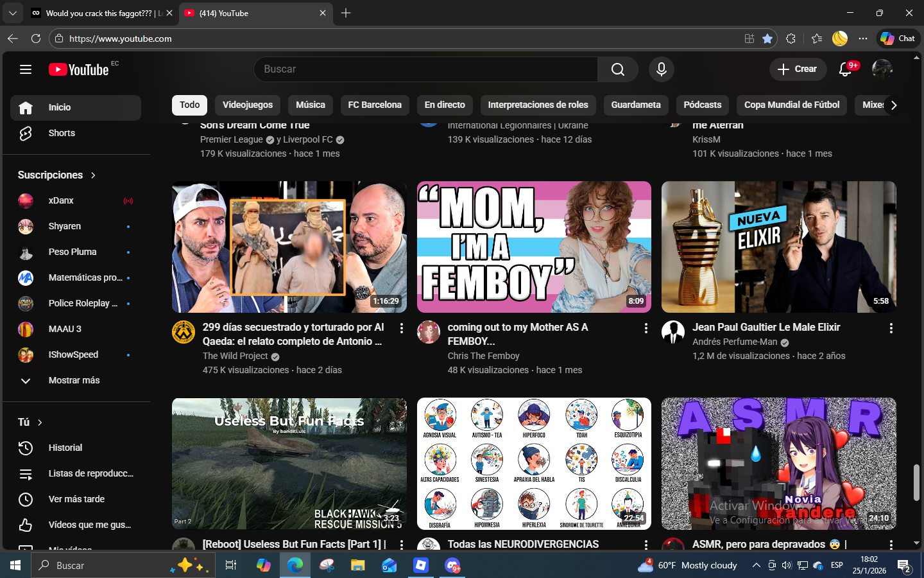
Task: Open Peso Pluma subscription channel
Action: 76,252
